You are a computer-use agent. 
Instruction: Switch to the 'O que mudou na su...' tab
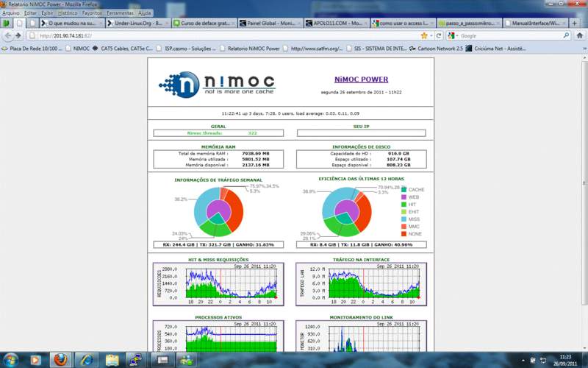click(72, 24)
